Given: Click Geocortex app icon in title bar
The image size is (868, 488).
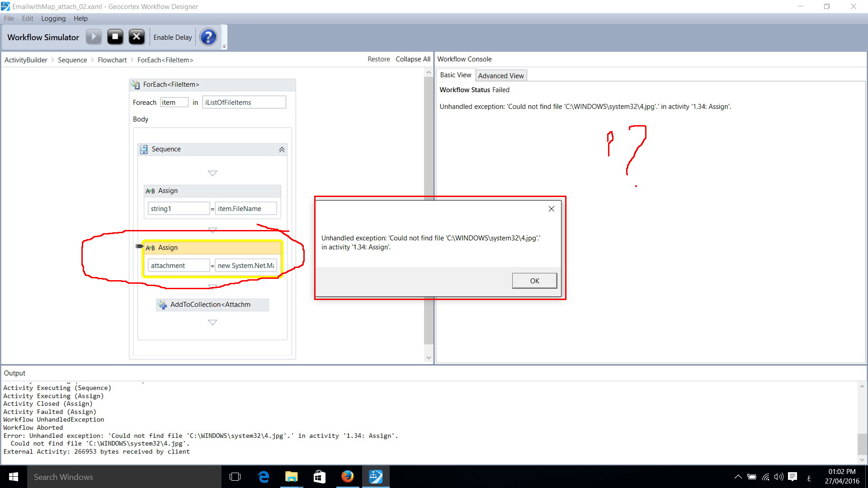Looking at the screenshot, I should (5, 6).
